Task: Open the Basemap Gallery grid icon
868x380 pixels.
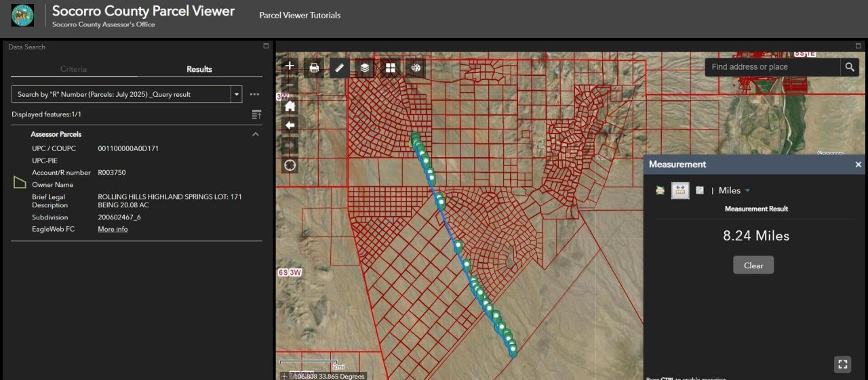Action: point(391,68)
